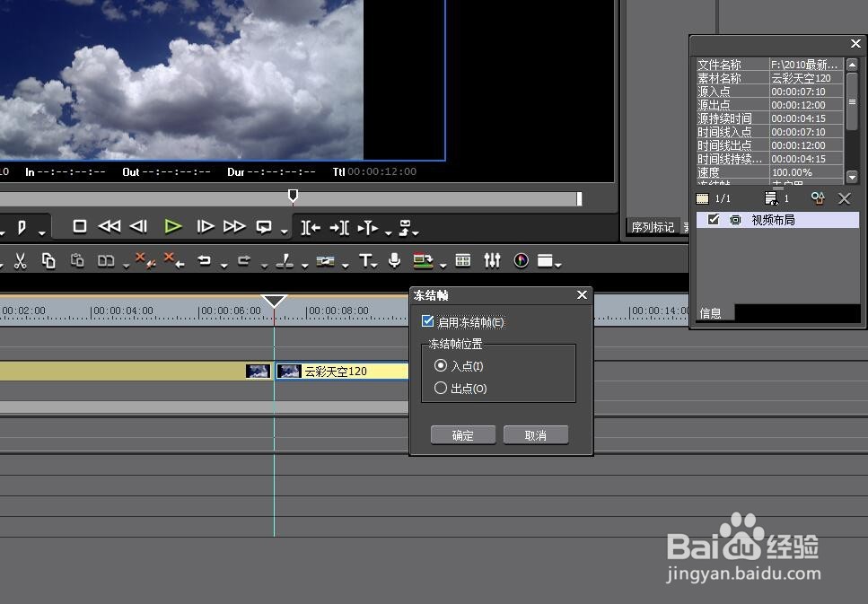Click the open-setup-dialog icon in the Information panel
Screen dimensions: 868x604
click(x=818, y=197)
